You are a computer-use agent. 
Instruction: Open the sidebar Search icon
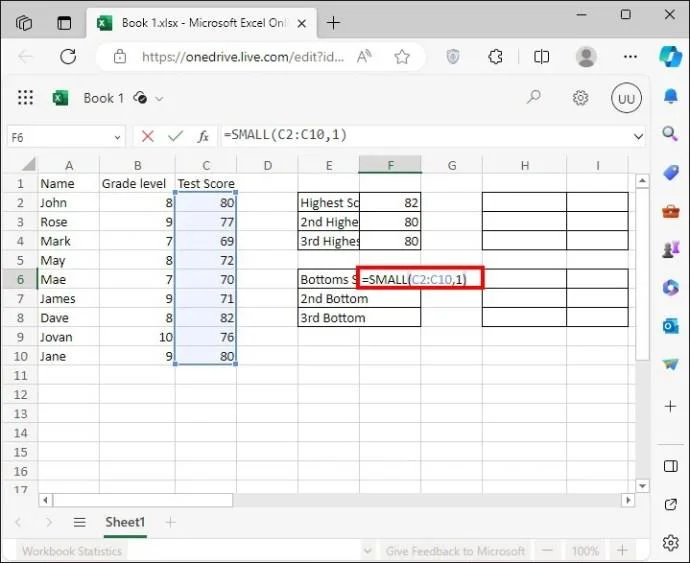670,133
